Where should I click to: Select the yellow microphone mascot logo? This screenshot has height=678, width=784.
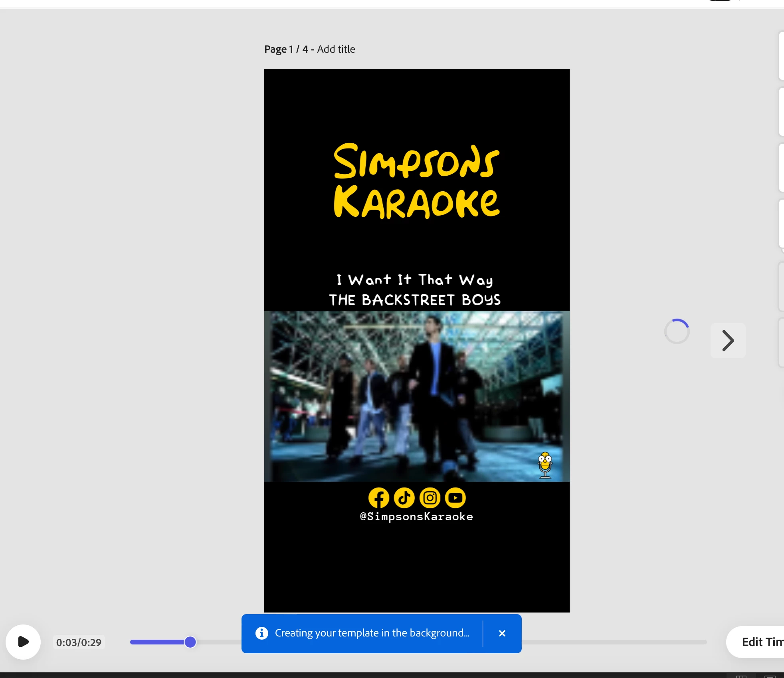(x=545, y=465)
